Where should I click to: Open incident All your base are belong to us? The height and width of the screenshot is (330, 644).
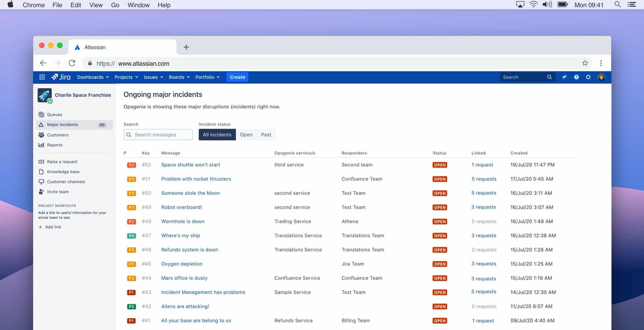(x=196, y=321)
